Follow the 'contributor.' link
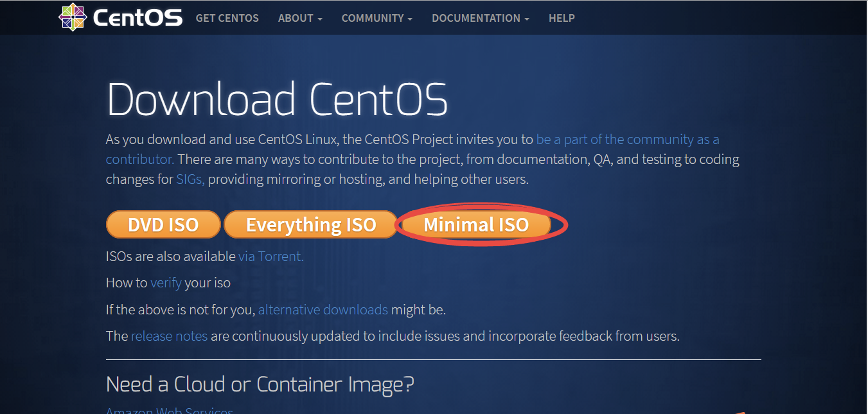Image resolution: width=868 pixels, height=414 pixels. tap(140, 159)
